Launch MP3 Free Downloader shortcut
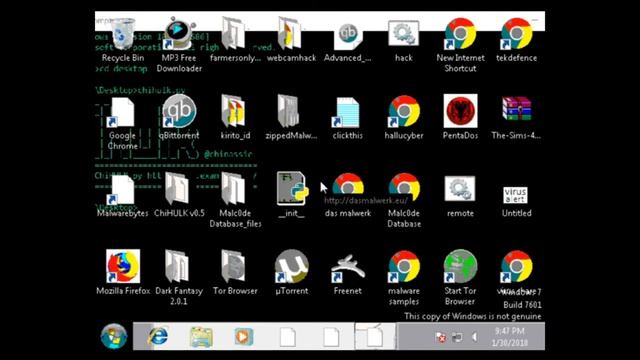Viewport: 640px width, 360px height. (x=179, y=33)
